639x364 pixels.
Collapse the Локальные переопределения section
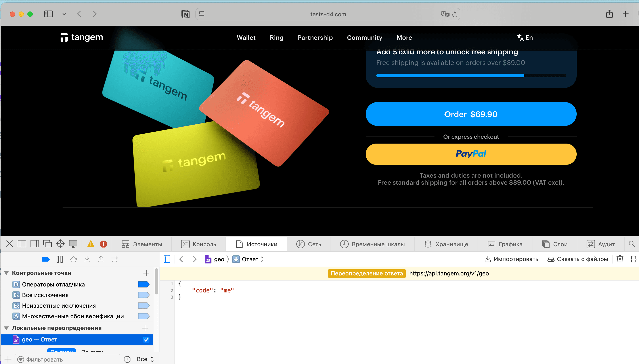pyautogui.click(x=6, y=328)
